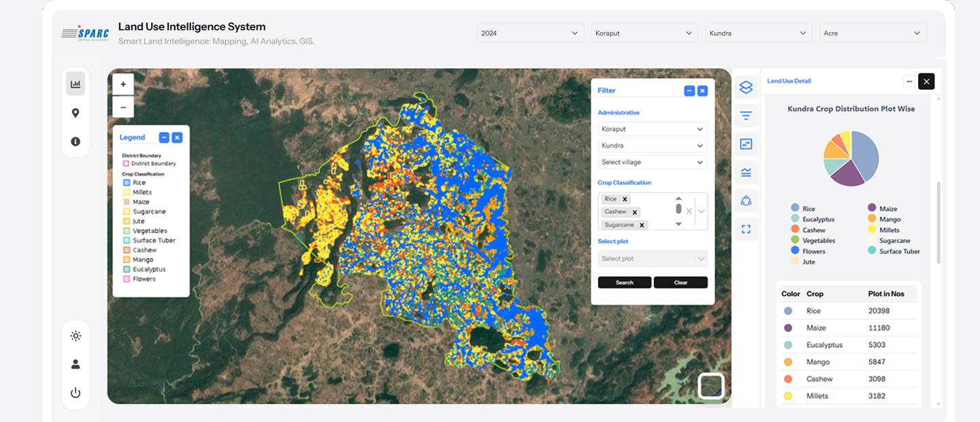The width and height of the screenshot is (980, 422).
Task: Expand Koraput dropdown in Filter panel
Action: click(x=653, y=129)
